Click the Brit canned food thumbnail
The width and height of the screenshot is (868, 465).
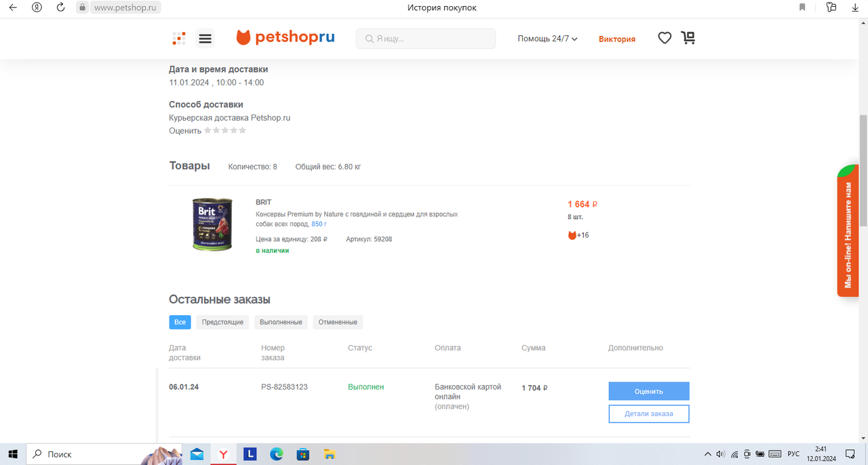coord(212,224)
